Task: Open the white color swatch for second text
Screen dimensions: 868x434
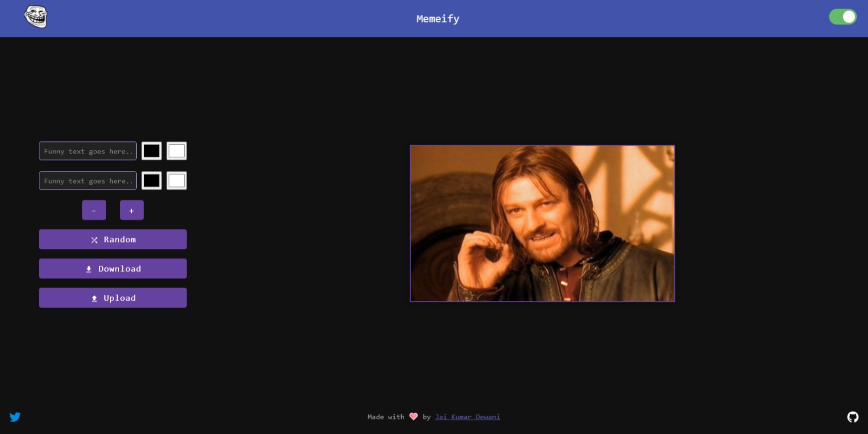Action: (177, 181)
